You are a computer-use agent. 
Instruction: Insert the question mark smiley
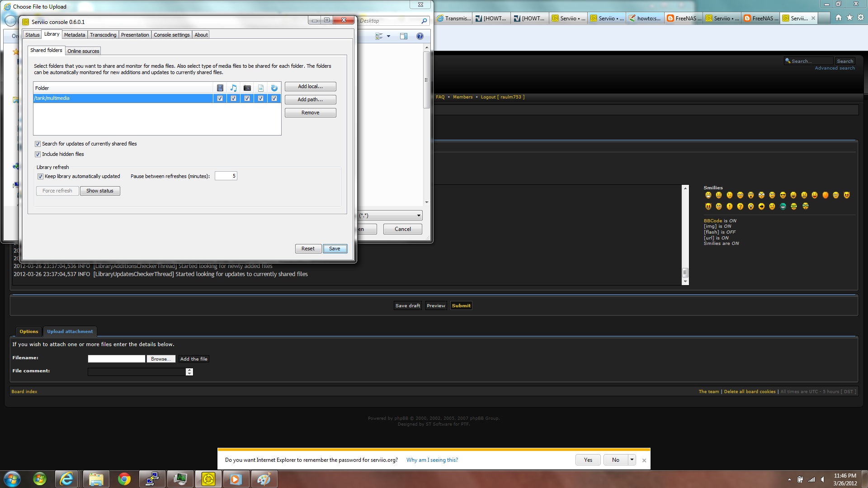[x=740, y=206]
